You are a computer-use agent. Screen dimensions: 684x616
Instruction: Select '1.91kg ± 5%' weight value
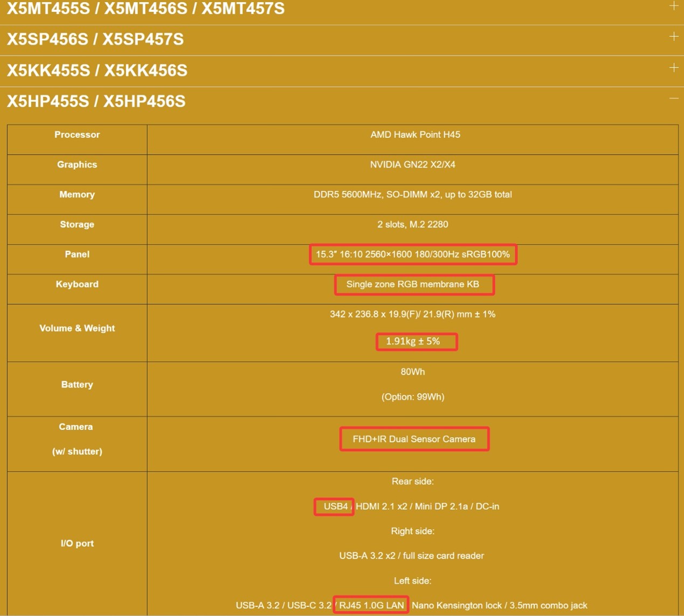pos(413,341)
